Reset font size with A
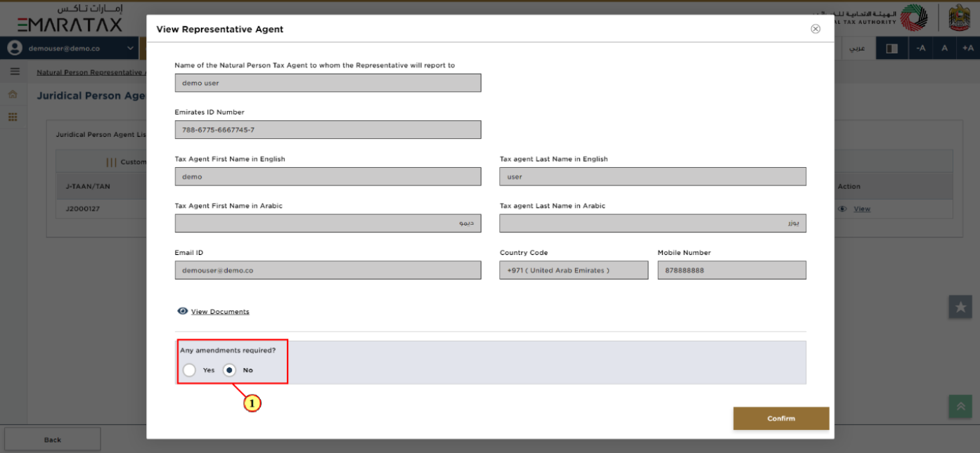 tap(945, 48)
